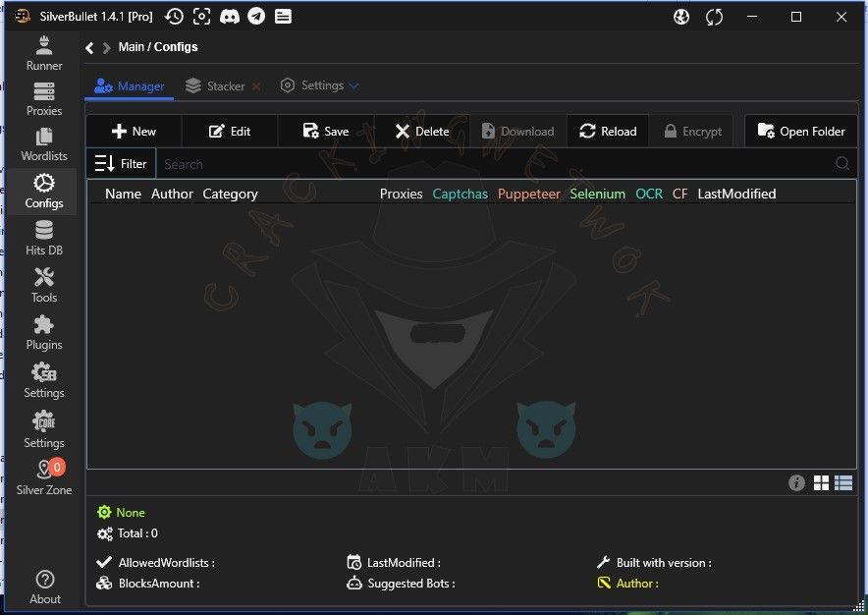
Task: Switch to the Stacker tab
Action: click(216, 86)
